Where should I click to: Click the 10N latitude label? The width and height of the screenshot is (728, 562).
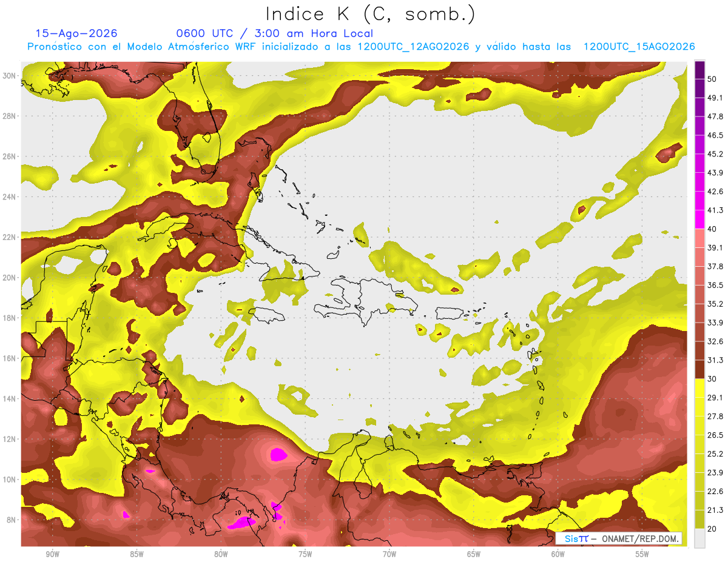[10, 480]
